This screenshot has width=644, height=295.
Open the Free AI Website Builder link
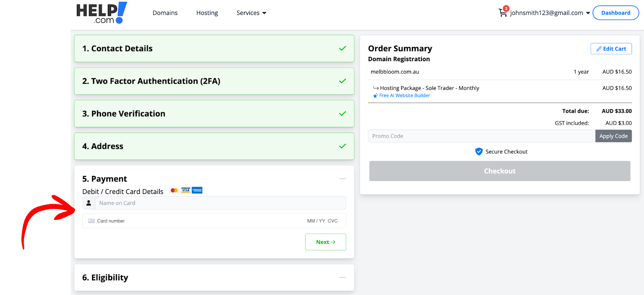[404, 96]
